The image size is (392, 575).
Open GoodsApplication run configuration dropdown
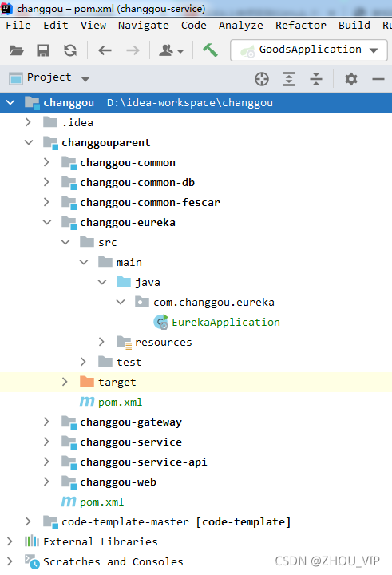pyautogui.click(x=309, y=50)
